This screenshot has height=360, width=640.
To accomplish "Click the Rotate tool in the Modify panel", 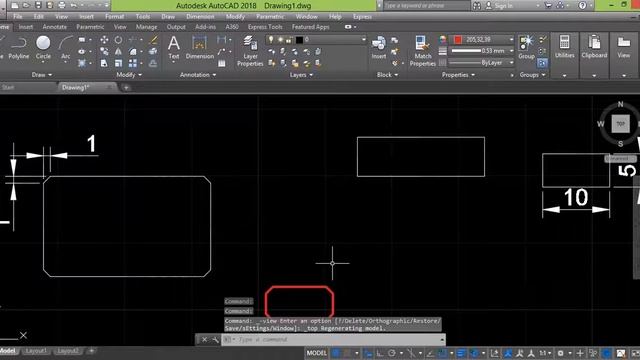I will pos(118,40).
